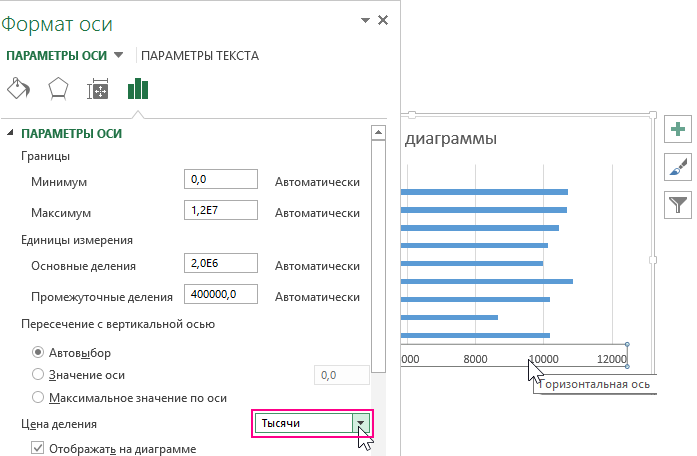
Task: Open the Chart Styles brush button
Action: click(678, 167)
